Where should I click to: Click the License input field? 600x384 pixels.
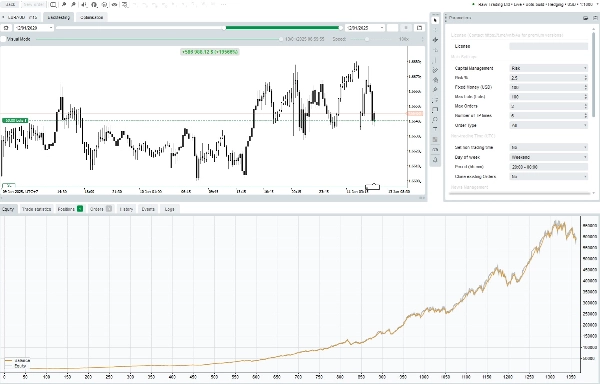548,46
